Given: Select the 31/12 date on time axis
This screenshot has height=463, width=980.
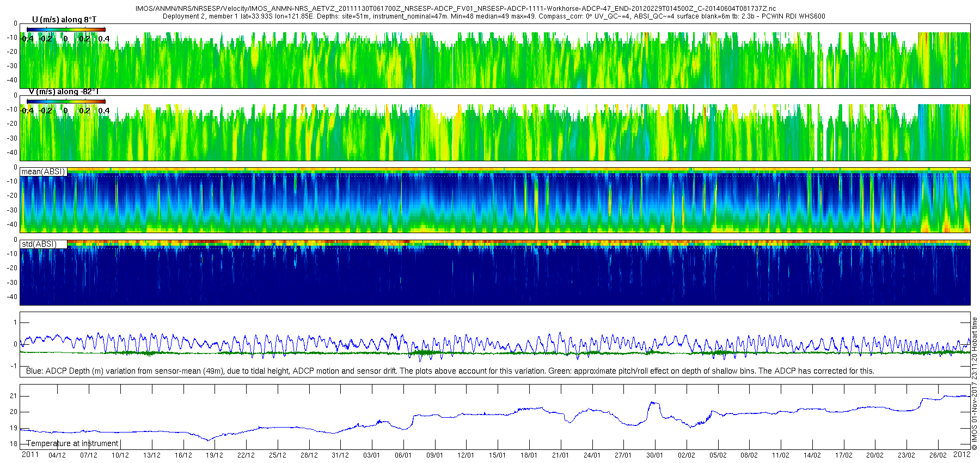Looking at the screenshot, I should click(340, 455).
